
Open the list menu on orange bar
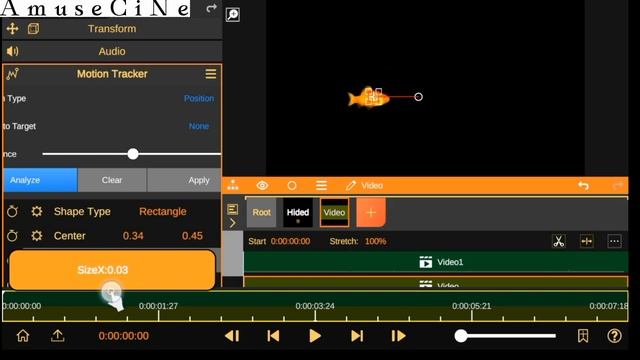[x=321, y=186]
